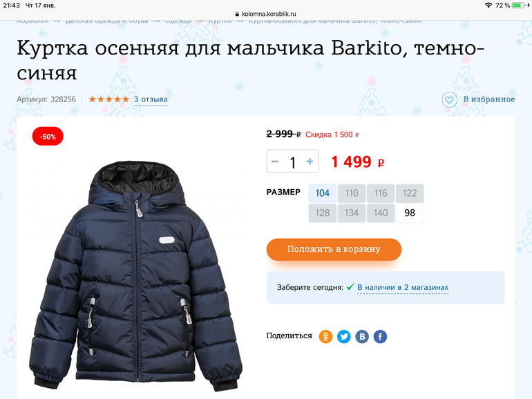532x399 pixels.
Task: Share on Odnoklassniki via orange icon
Action: click(325, 337)
